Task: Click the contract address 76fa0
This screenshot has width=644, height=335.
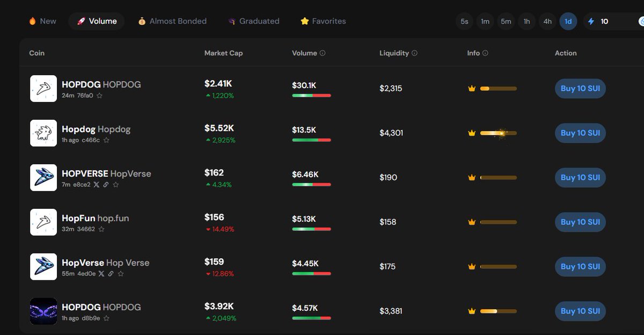Action: click(x=85, y=96)
